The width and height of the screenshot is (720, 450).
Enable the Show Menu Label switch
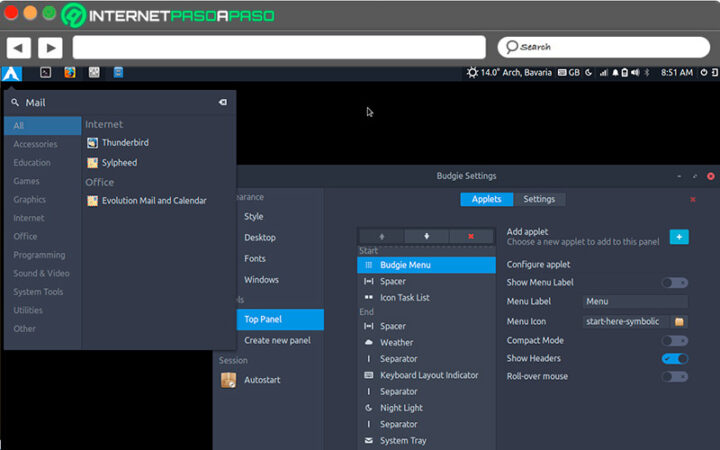tap(675, 283)
